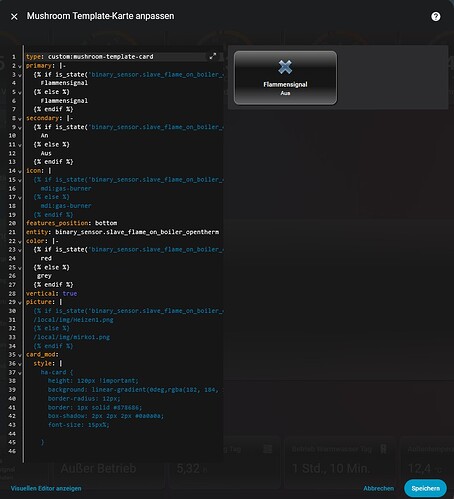Collapse the fold arrow on line 37 ha-card
The height and width of the screenshot is (499, 454).
pyautogui.click(x=20, y=373)
